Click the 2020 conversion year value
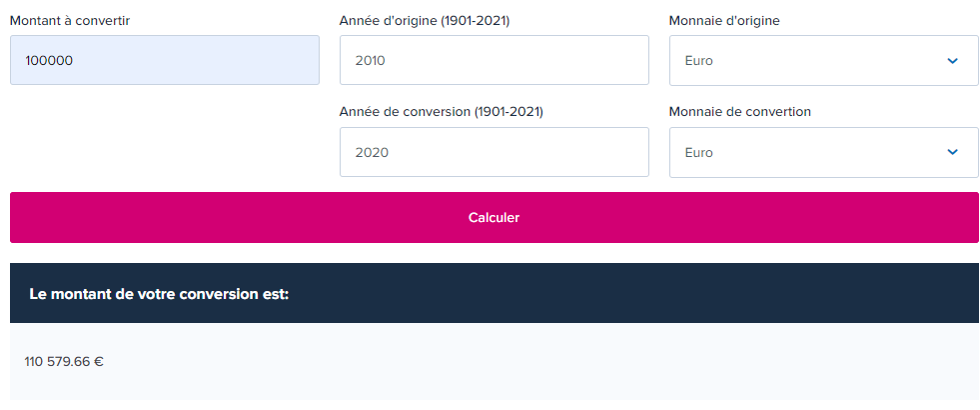 coord(372,153)
